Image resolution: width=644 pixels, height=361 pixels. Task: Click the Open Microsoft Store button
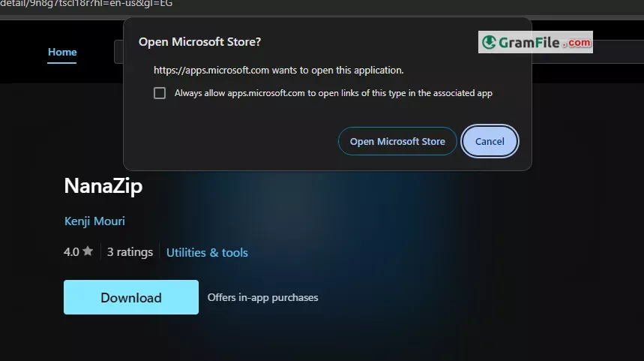[x=397, y=141]
